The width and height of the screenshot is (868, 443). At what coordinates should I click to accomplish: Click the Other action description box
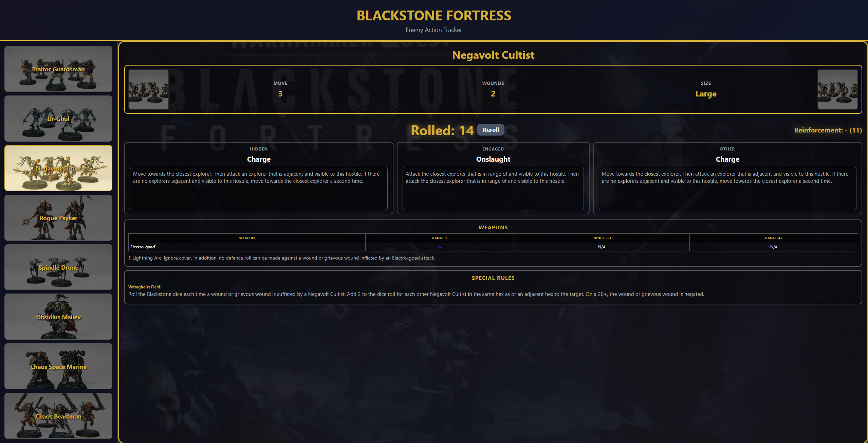(x=727, y=189)
